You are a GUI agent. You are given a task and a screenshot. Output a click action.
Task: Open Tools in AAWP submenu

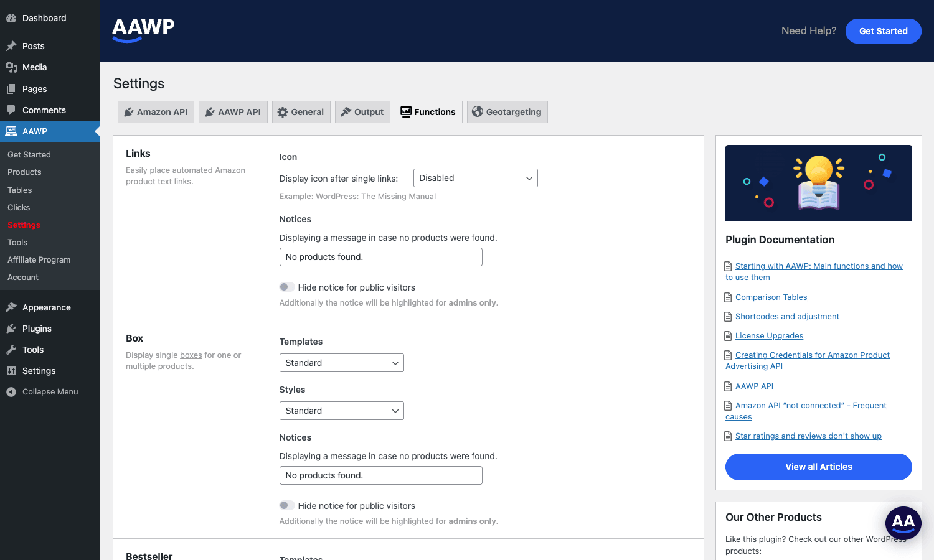(17, 243)
